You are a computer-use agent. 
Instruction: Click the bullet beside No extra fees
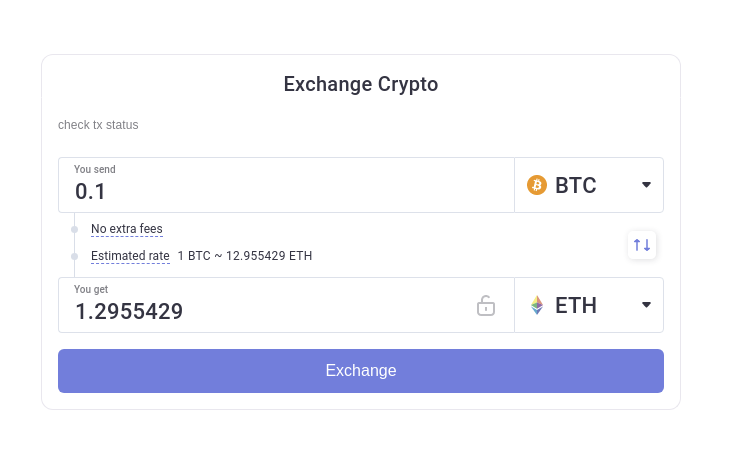(x=74, y=229)
